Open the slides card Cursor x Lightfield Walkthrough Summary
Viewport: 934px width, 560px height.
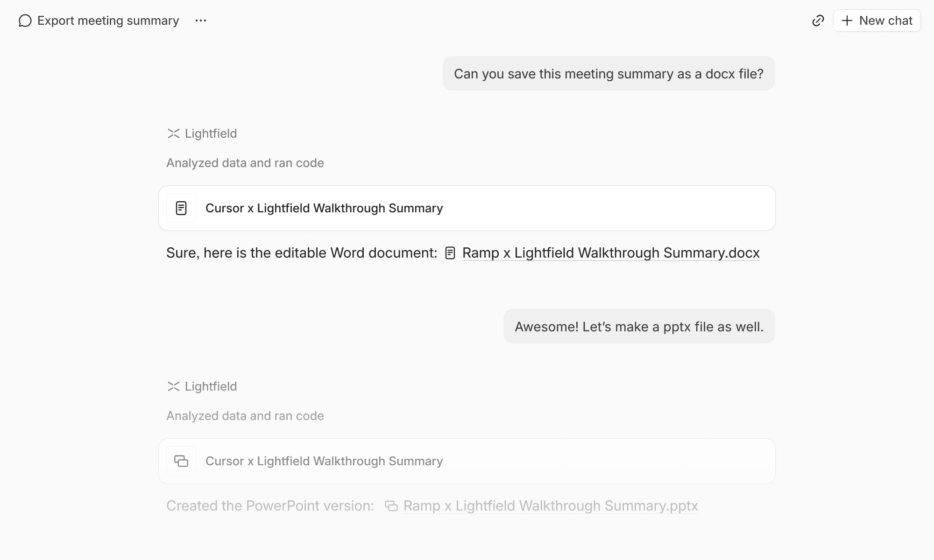pos(467,461)
